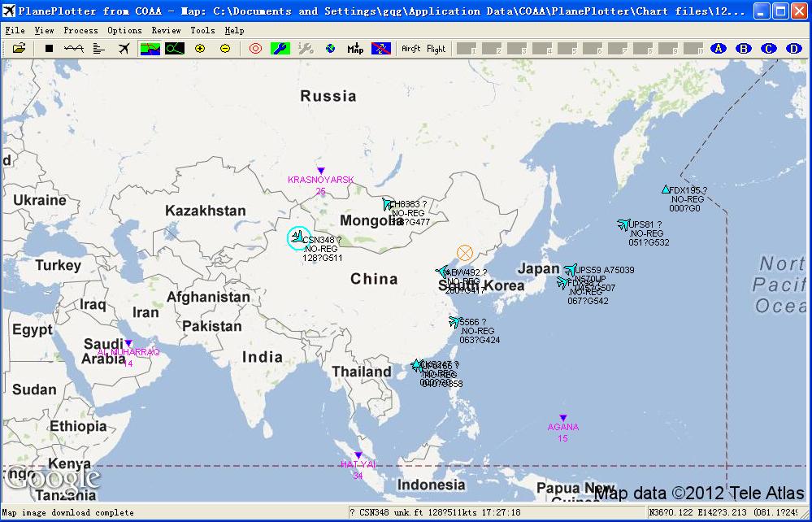This screenshot has height=522, width=812.
Task: Open the Process menu
Action: (80, 31)
